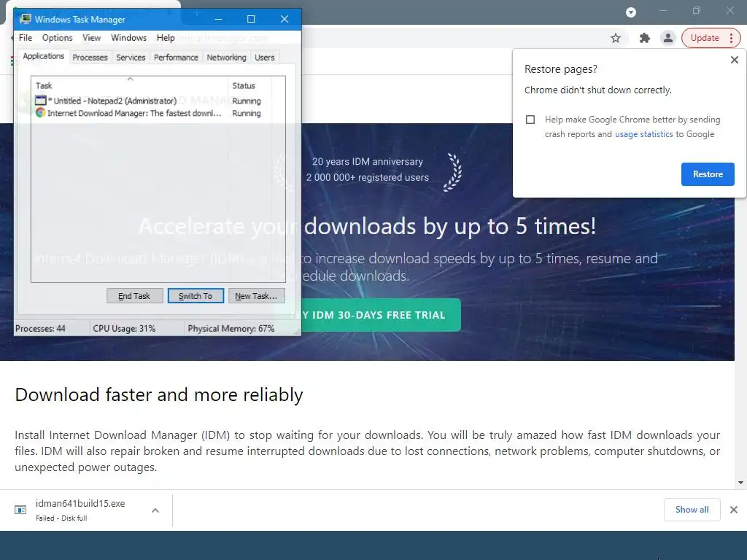Image resolution: width=747 pixels, height=560 pixels.
Task: Click the Restore button
Action: [x=708, y=174]
